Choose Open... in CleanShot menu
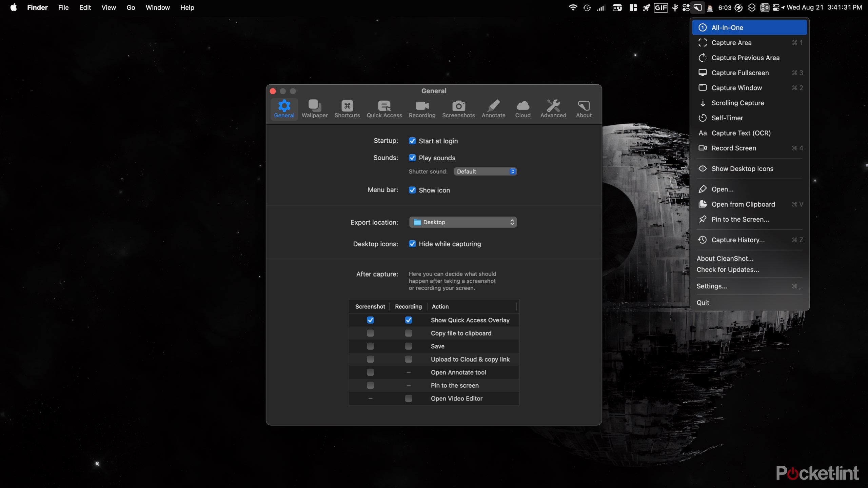 [x=749, y=189]
